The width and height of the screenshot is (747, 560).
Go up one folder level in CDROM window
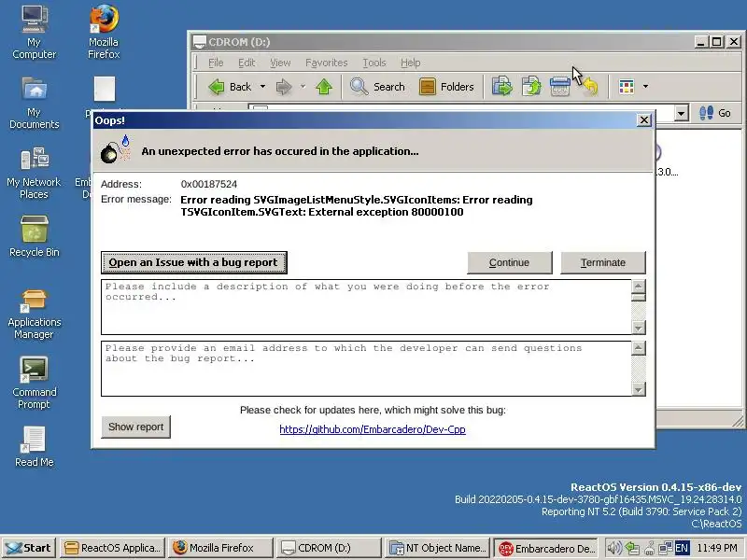[324, 87]
